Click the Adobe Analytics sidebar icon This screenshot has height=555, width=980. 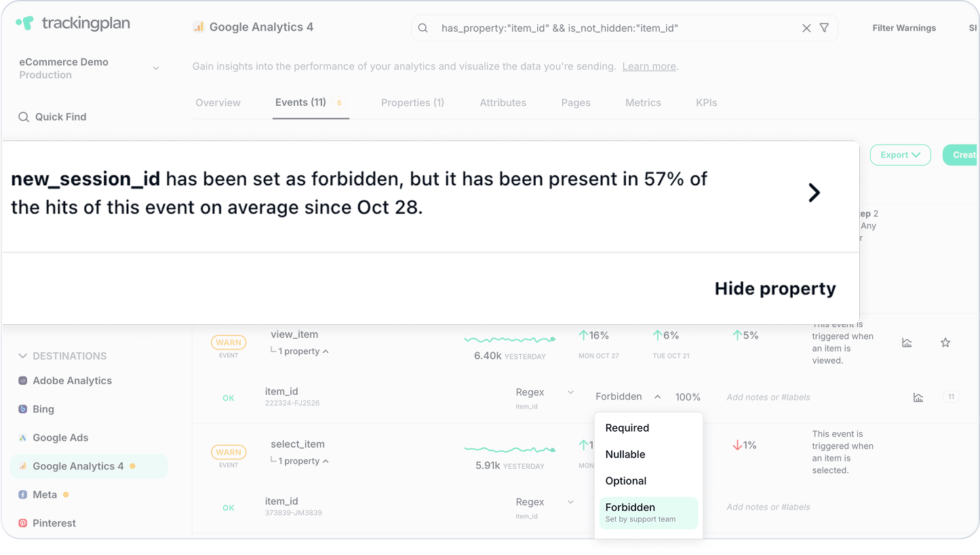click(x=22, y=381)
